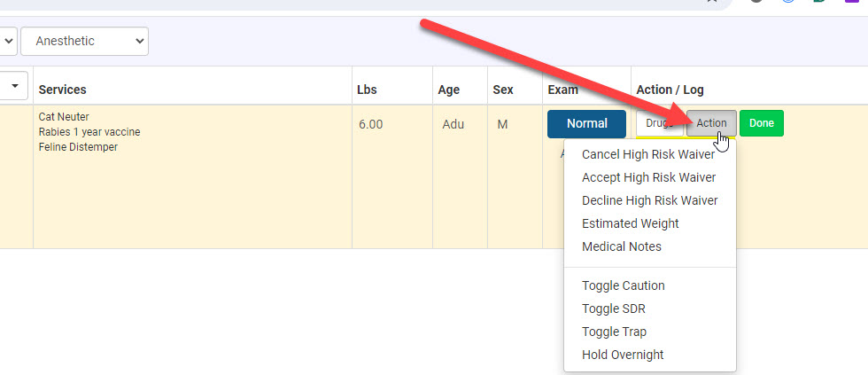Open the Drugs button

click(659, 123)
